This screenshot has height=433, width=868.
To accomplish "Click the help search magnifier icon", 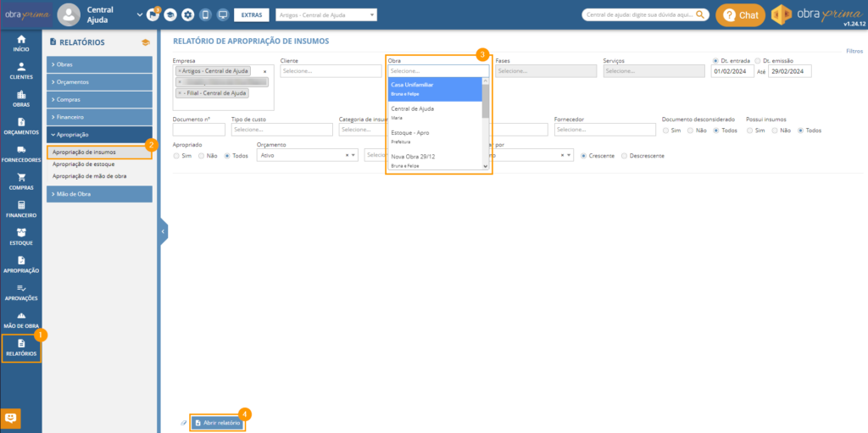I will coord(700,15).
